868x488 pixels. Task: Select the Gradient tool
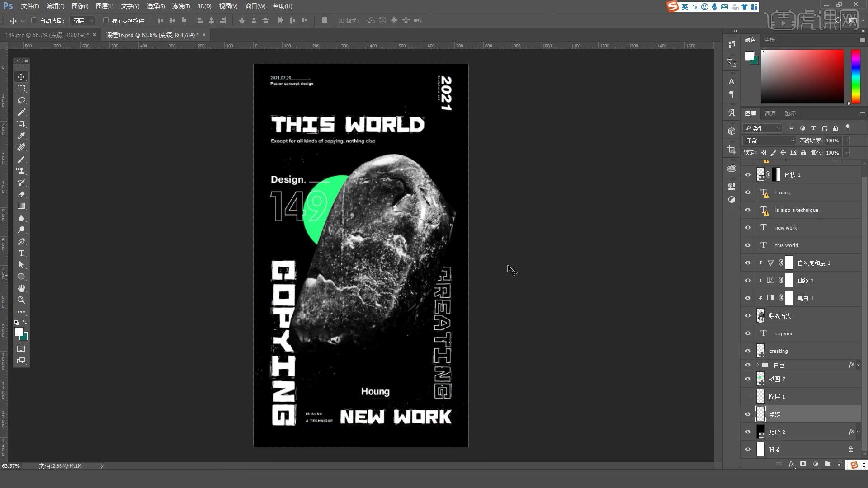click(21, 206)
